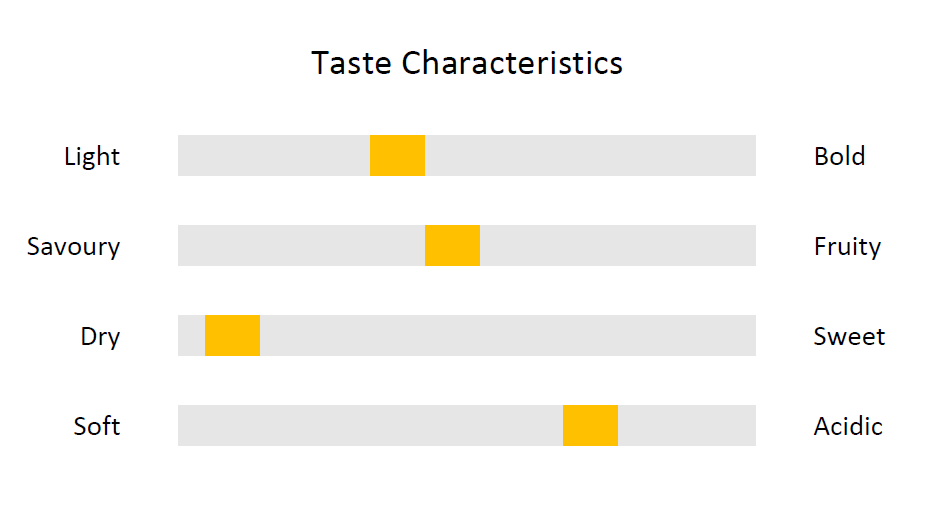Click the Bold label
The width and height of the screenshot is (928, 525).
tap(839, 156)
